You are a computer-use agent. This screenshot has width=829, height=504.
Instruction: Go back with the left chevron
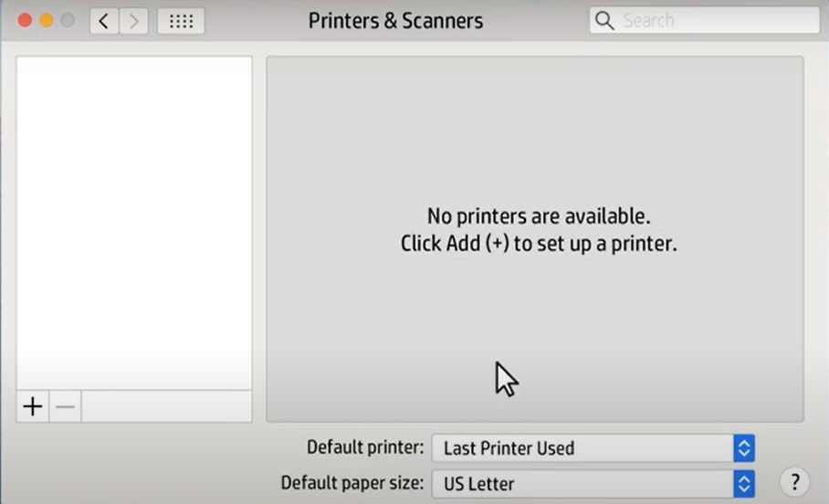(x=104, y=21)
